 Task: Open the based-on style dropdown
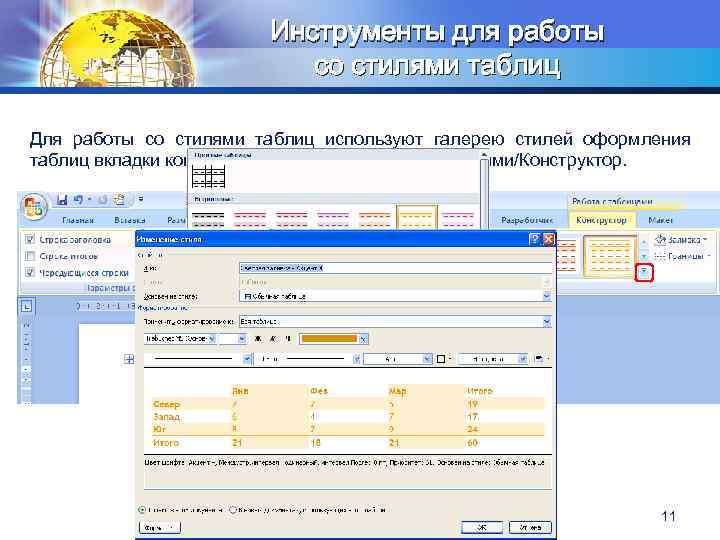click(x=546, y=296)
